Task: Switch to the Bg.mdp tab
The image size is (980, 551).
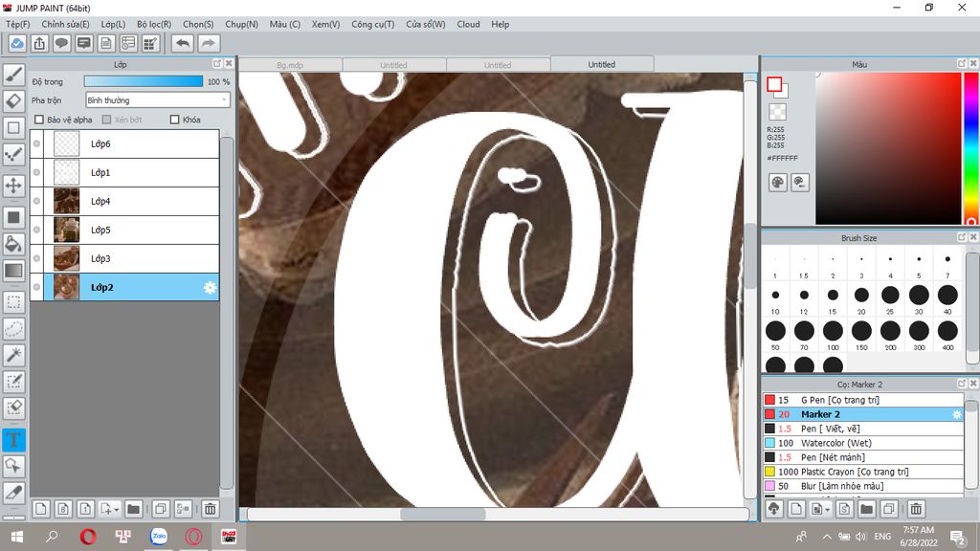Action: tap(290, 64)
